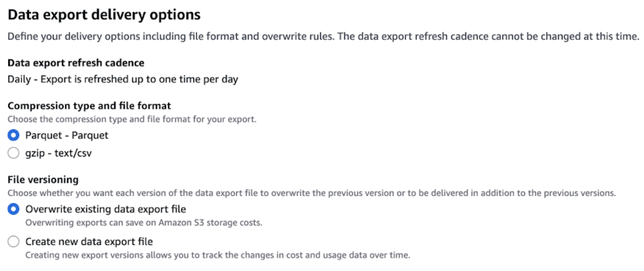Click the "Compression type and file format" heading
The width and height of the screenshot is (644, 271).
coord(89,106)
